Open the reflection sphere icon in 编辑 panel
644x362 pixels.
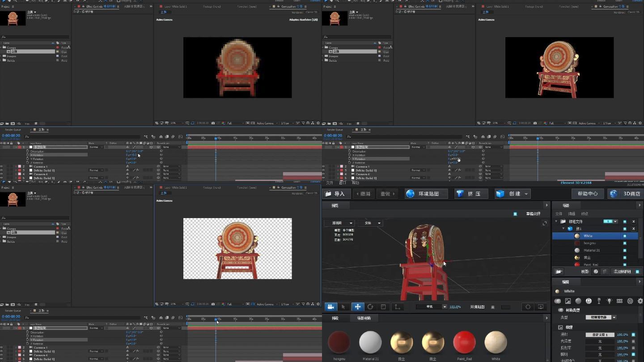(589, 301)
